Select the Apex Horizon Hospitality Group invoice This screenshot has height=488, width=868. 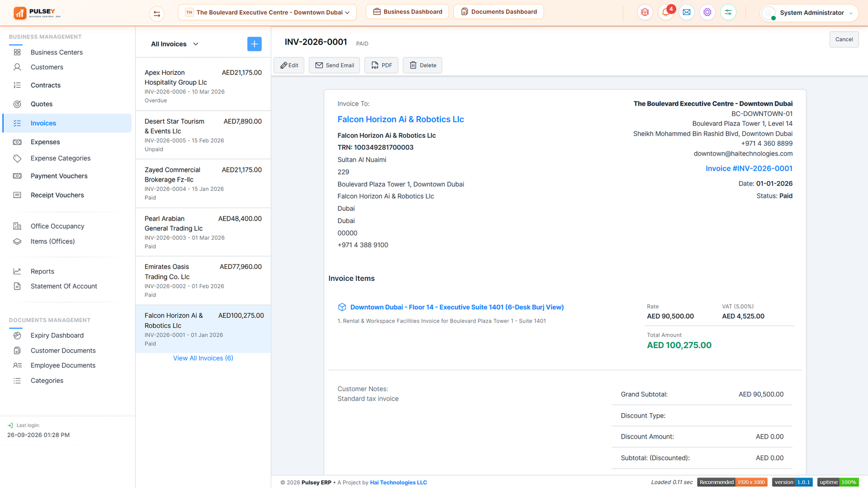(203, 87)
